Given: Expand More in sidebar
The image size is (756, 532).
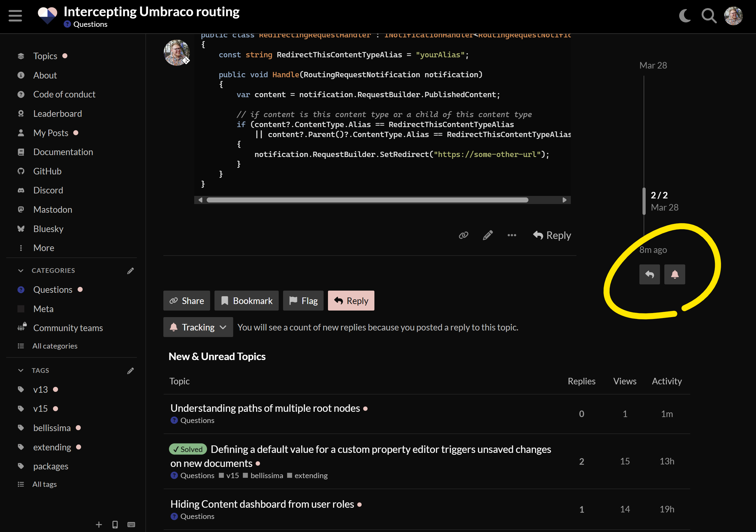Looking at the screenshot, I should (x=43, y=248).
